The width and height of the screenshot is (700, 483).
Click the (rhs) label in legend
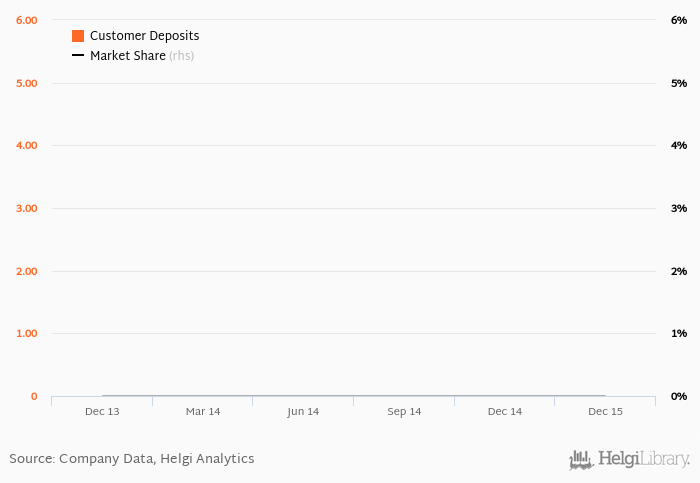tap(181, 56)
